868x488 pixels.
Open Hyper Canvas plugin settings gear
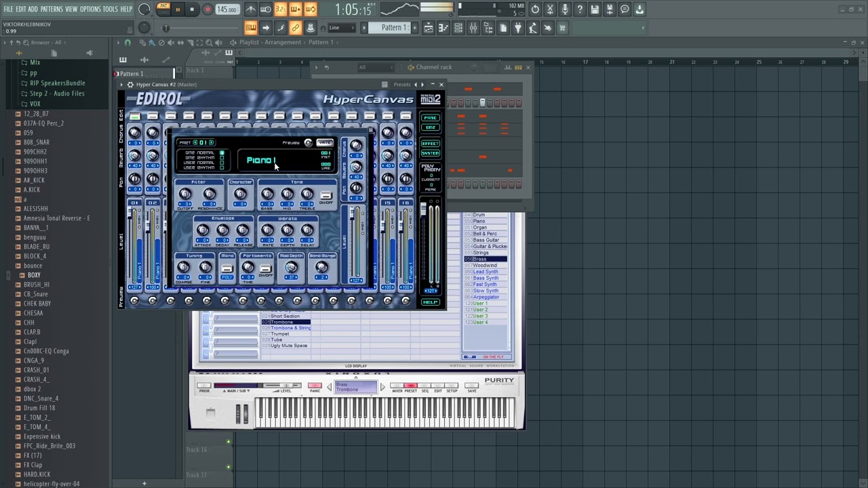click(x=130, y=85)
